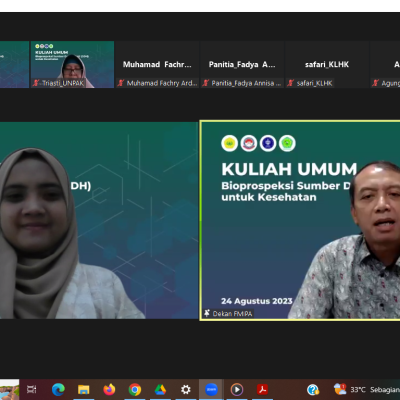Open Settings gear on the taskbar
The height and width of the screenshot is (400, 400).
(x=186, y=389)
